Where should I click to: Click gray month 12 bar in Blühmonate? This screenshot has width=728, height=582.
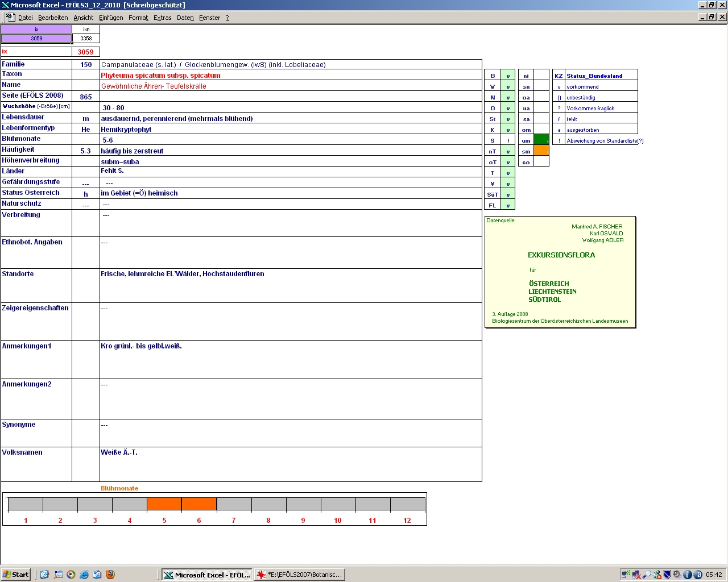pos(408,504)
